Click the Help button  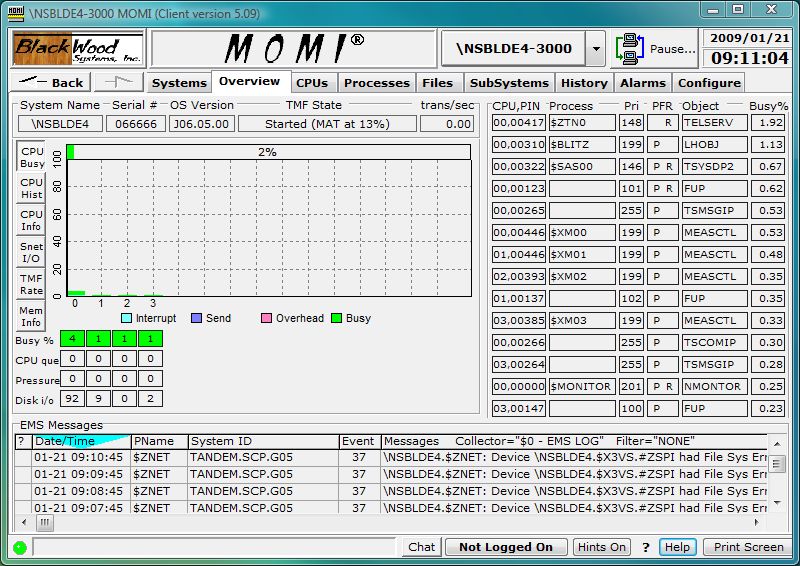677,547
